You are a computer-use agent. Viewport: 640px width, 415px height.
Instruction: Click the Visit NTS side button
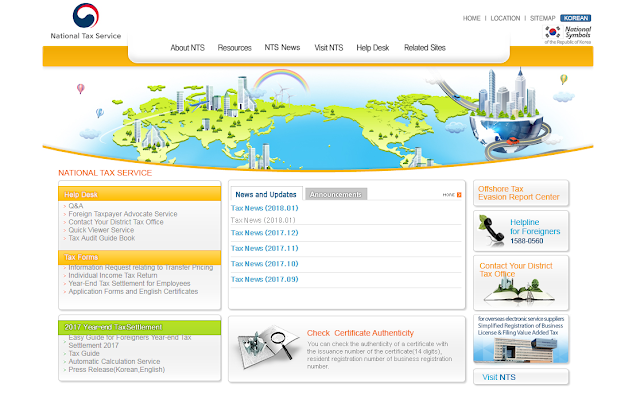[521, 377]
